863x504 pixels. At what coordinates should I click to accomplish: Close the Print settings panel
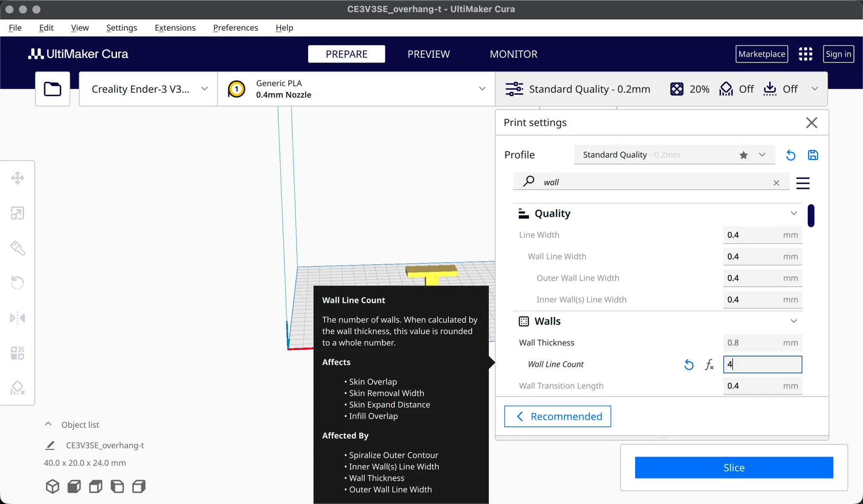(x=812, y=122)
